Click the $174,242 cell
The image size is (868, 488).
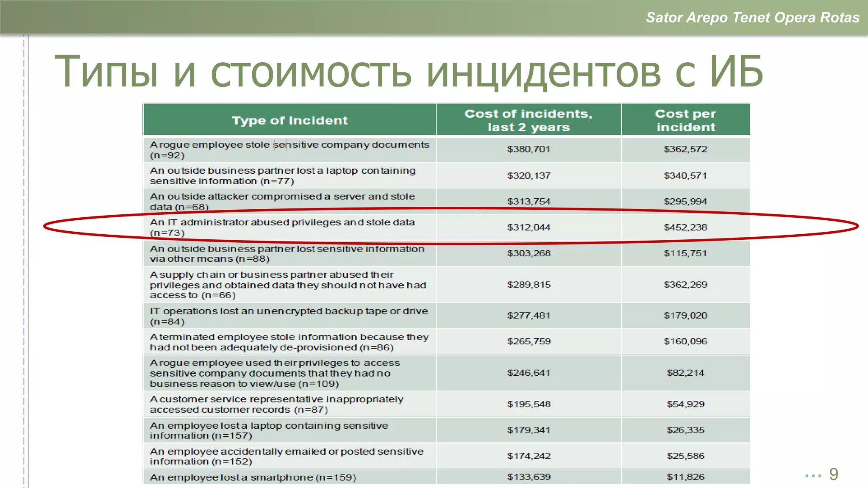(529, 456)
